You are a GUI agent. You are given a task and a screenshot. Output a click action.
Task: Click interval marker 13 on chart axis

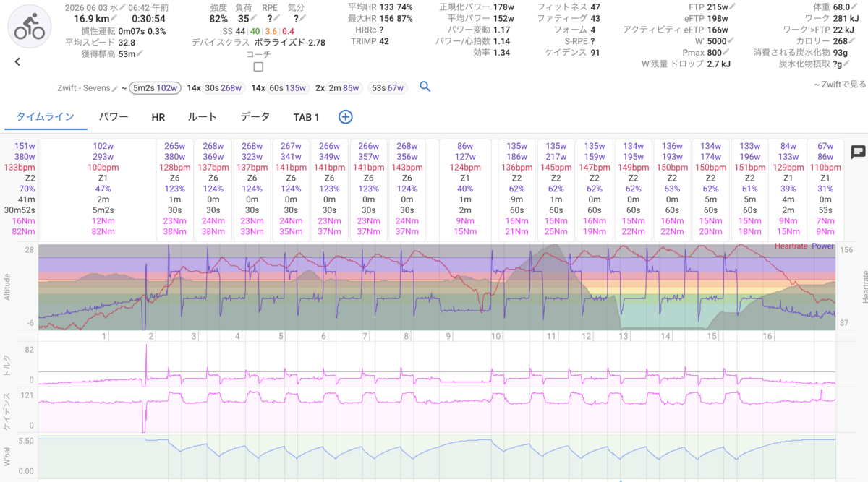[624, 336]
